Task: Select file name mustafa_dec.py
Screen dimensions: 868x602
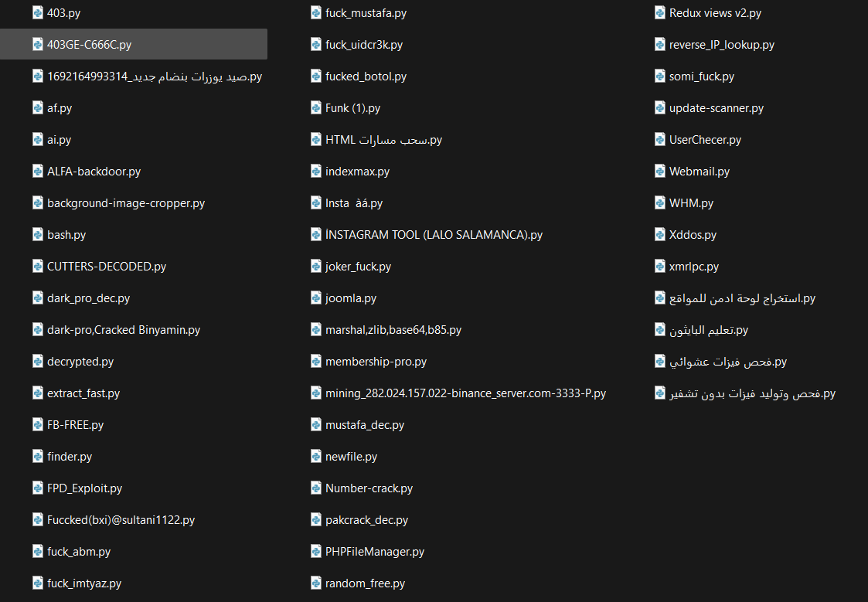Action: 365,425
